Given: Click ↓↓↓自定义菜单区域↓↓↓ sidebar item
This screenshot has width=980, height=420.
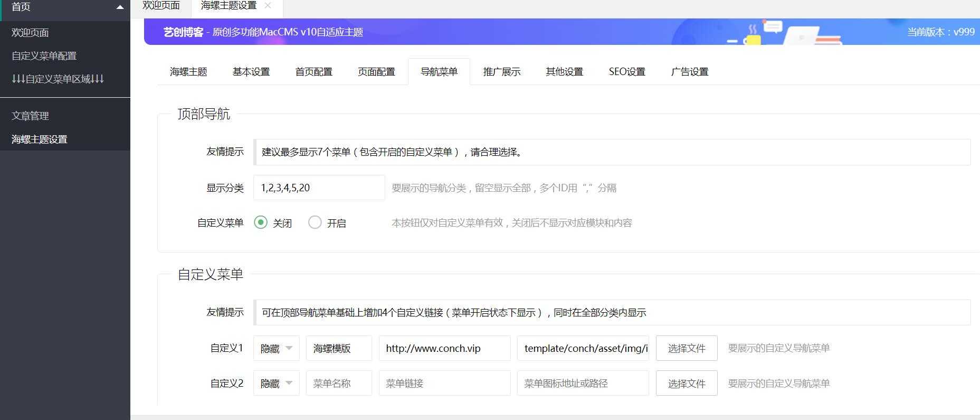Looking at the screenshot, I should coord(65,79).
